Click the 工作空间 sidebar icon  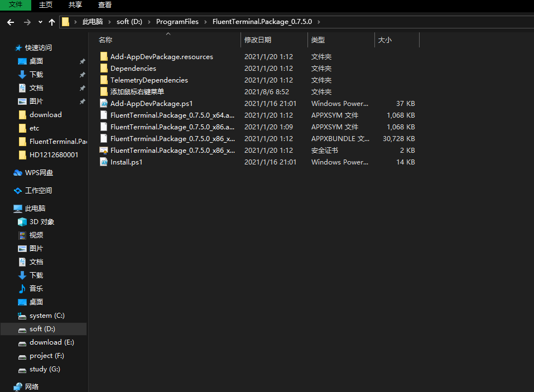(x=18, y=190)
